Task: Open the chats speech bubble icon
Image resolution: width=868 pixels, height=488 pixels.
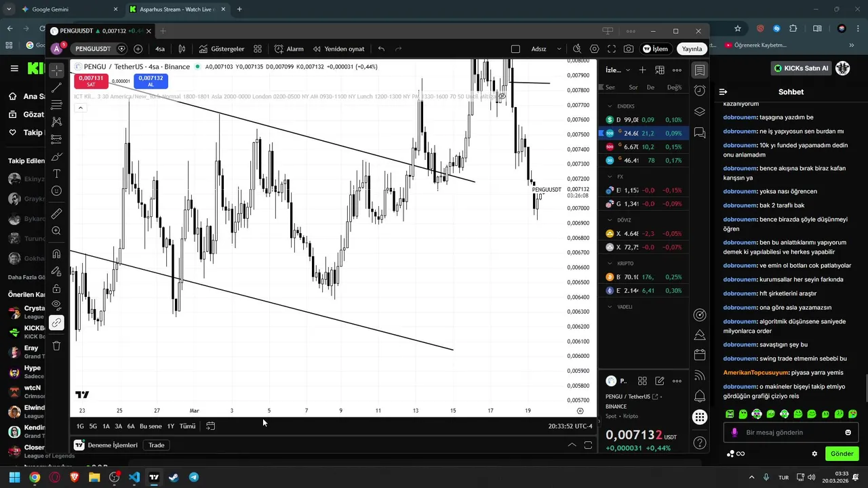Action: (700, 133)
